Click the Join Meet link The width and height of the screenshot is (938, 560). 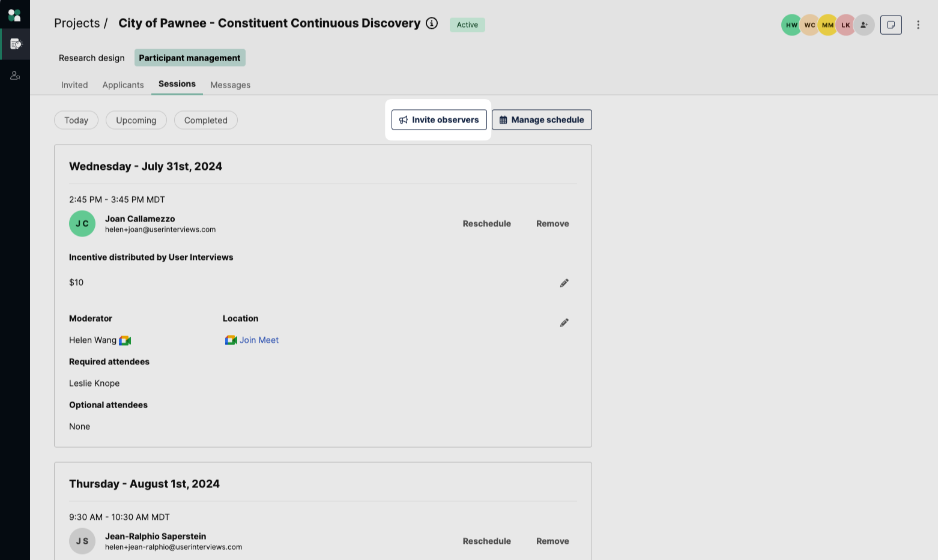(259, 340)
